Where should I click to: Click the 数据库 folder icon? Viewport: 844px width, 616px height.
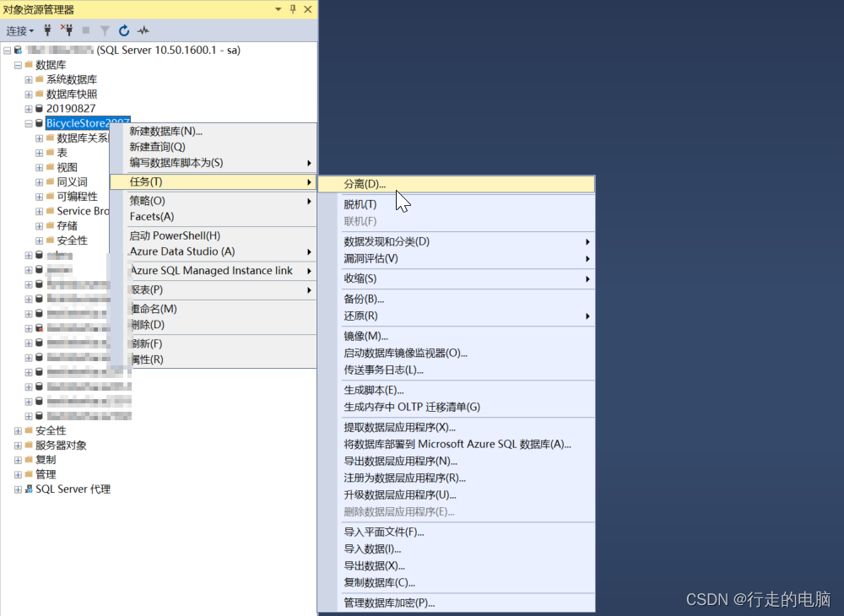(29, 65)
